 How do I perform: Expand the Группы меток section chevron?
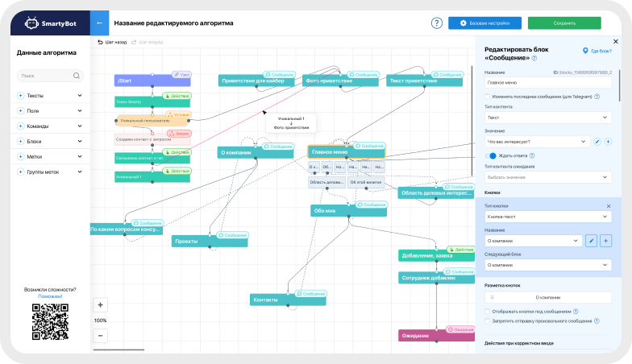[x=80, y=172]
